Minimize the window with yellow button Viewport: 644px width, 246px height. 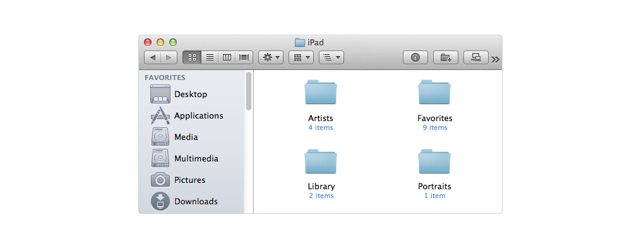[160, 42]
